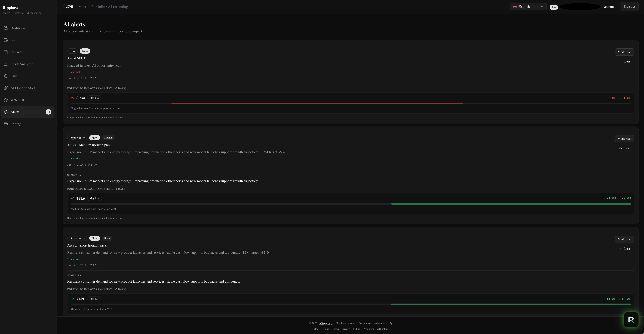This screenshot has width=644, height=334.
Task: Open Portfolio from the sidebar
Action: click(x=27, y=40)
